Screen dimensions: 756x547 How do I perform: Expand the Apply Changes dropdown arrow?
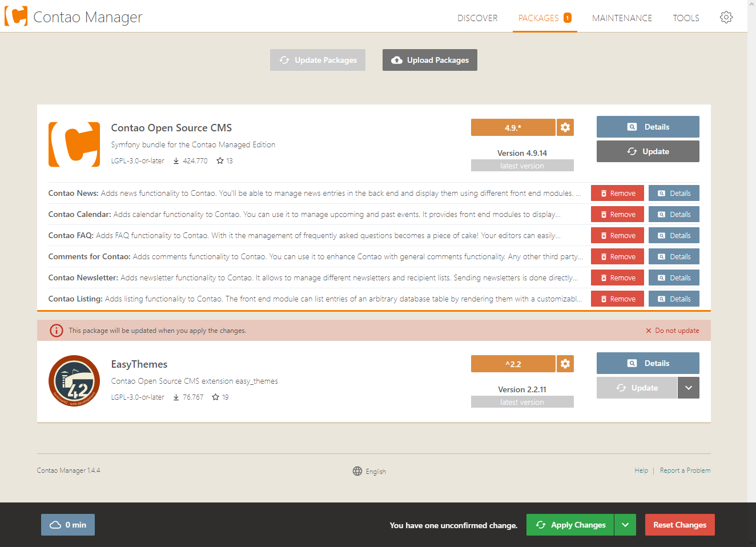click(625, 525)
